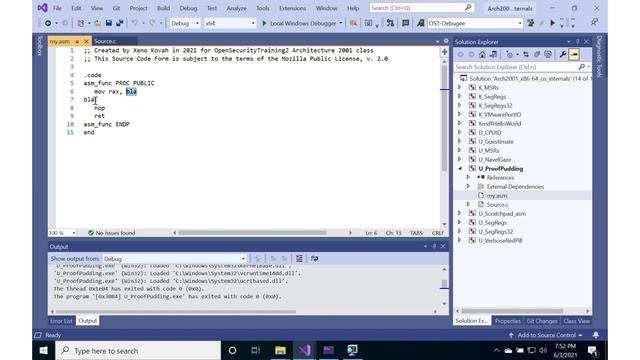640x360 pixels.
Task: Click the editor horizontal scrollbar
Action: (252, 233)
